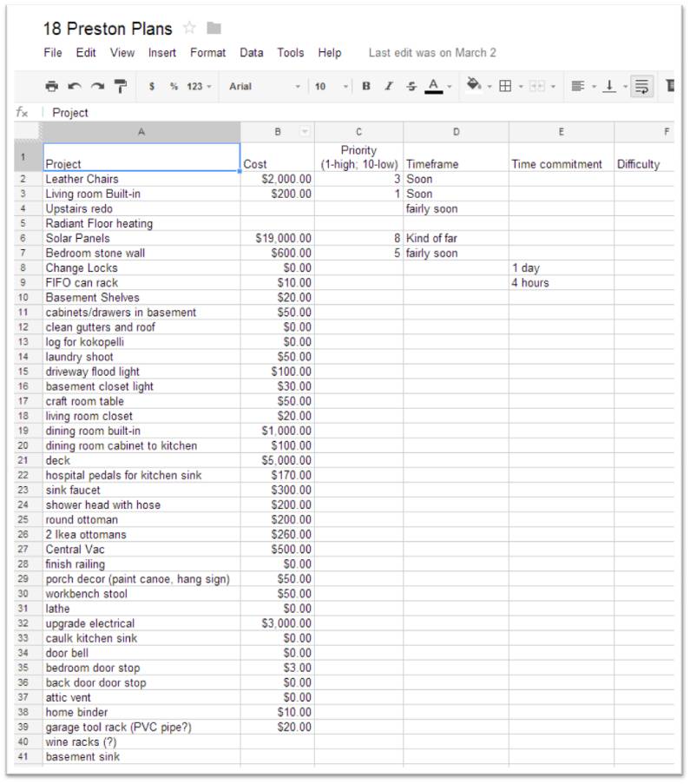Toggle the wrap text button
Image resolution: width=690 pixels, height=784 pixels.
pos(642,87)
